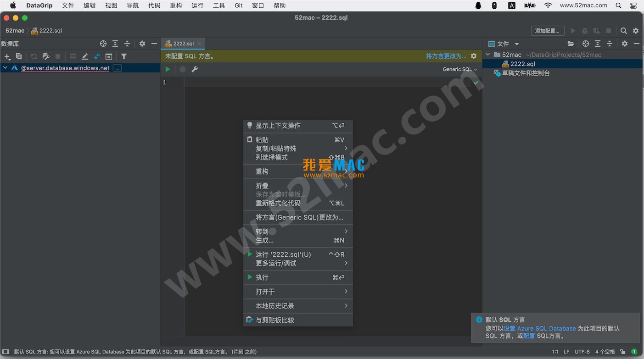Expand all items in the database panel
Viewport: 644px width, 359px height.
(x=115, y=44)
